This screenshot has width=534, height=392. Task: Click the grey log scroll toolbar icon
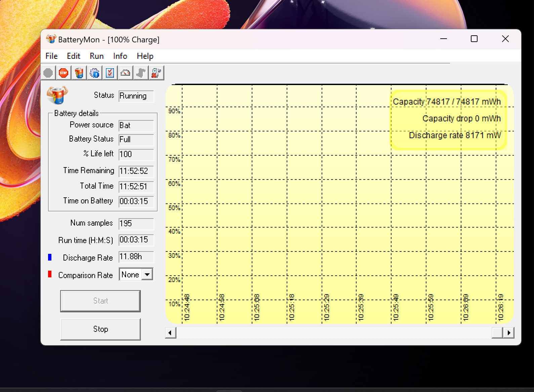[x=141, y=73]
